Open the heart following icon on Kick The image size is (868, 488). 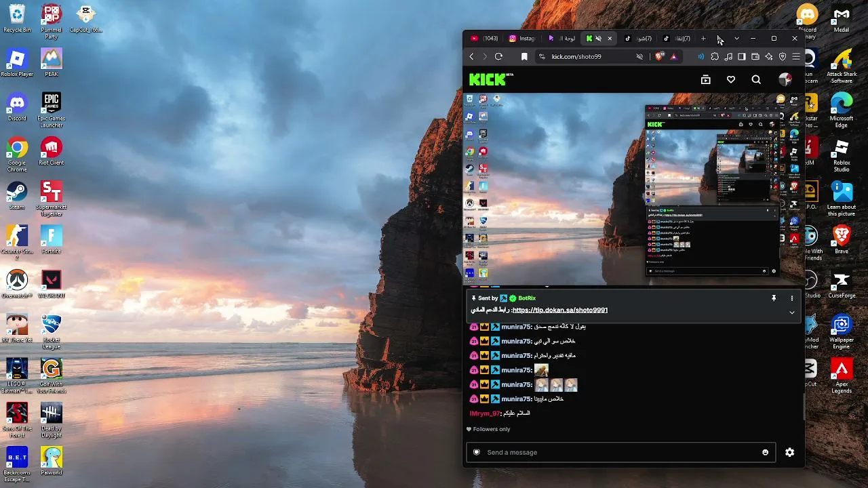(730, 79)
